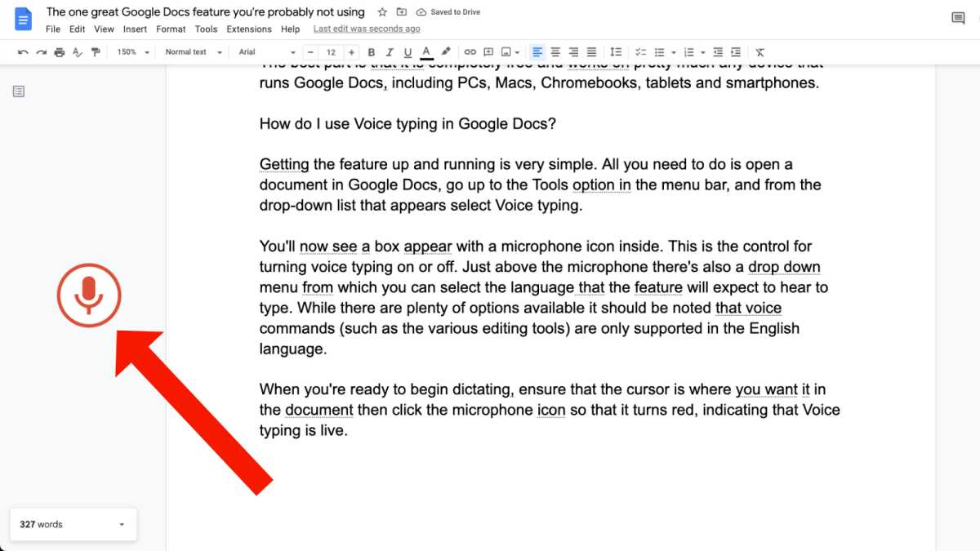Redo the last undone action
This screenshot has width=980, height=551.
(41, 52)
